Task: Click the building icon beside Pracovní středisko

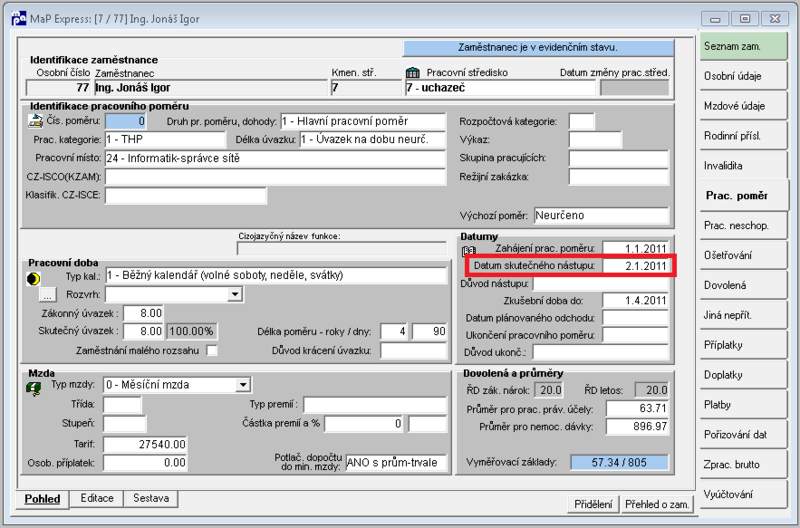Action: pyautogui.click(x=412, y=72)
